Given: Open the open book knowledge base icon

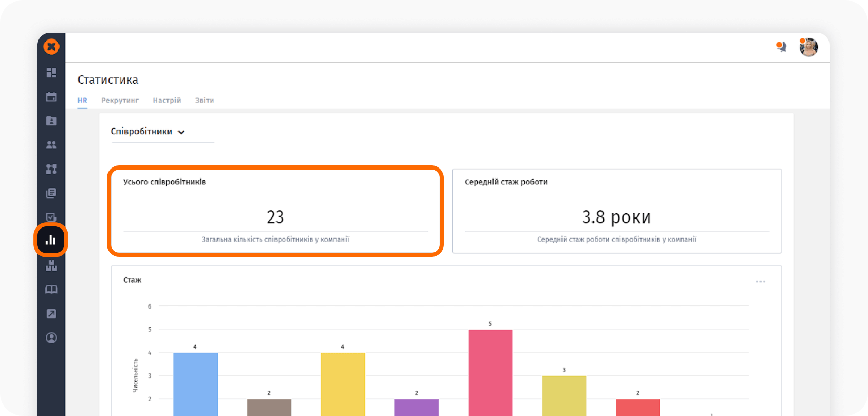Looking at the screenshot, I should (51, 290).
